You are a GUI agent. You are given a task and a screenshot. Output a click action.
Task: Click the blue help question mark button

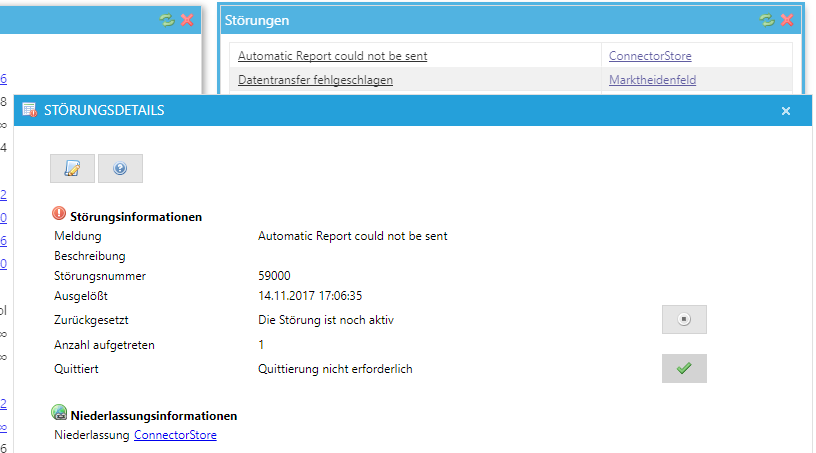(120, 169)
